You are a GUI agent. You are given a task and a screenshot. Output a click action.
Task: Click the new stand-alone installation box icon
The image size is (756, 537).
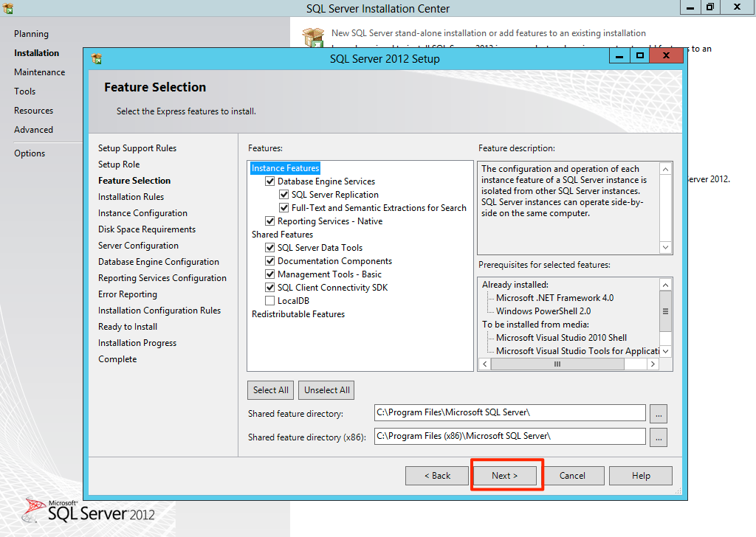click(x=313, y=37)
